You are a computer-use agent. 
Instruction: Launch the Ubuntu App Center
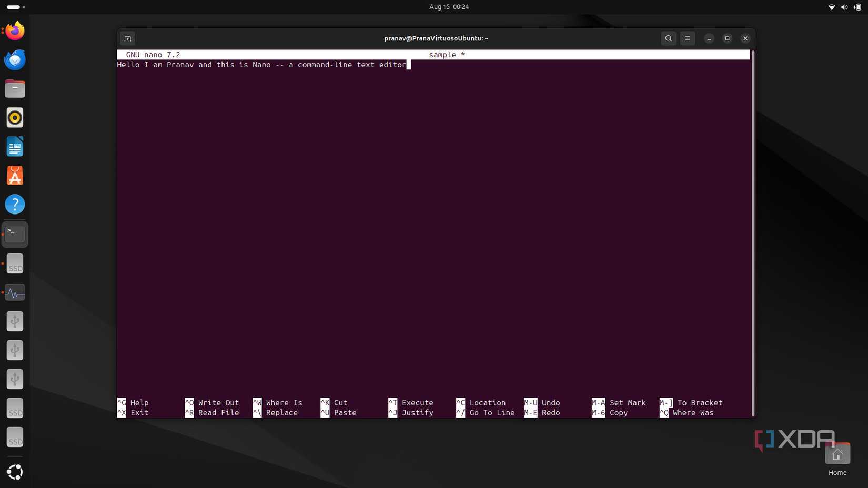pyautogui.click(x=14, y=175)
